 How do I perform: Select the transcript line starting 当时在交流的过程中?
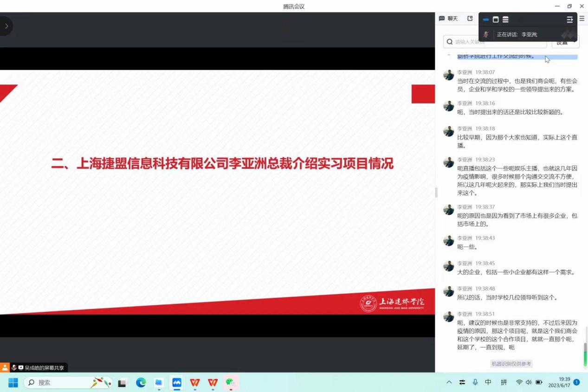(517, 85)
